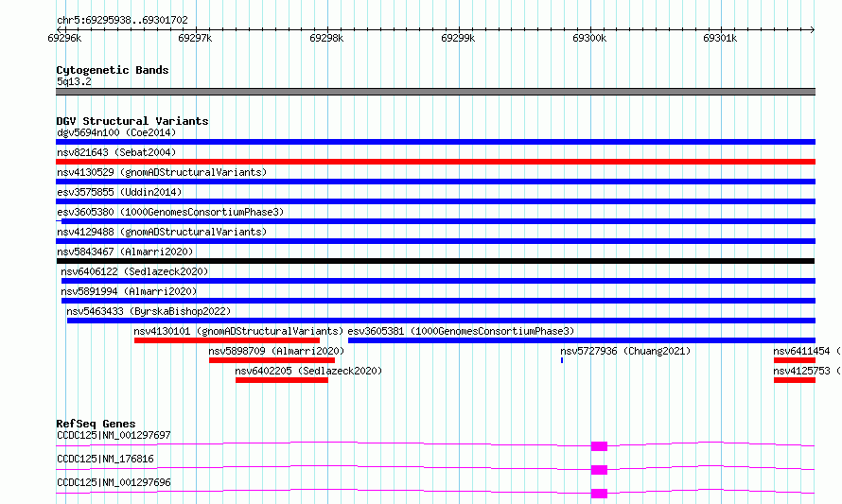Select the blue nsv4130529 variant bar

[435, 182]
